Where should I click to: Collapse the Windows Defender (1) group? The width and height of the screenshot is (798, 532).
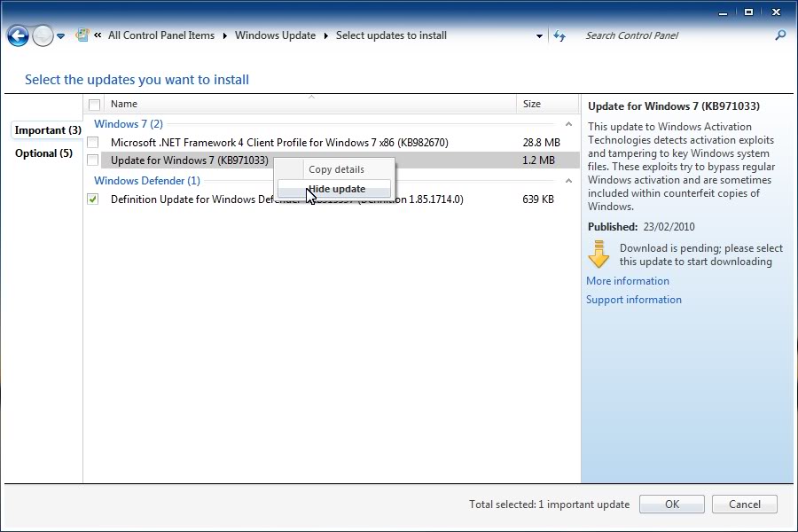tap(569, 180)
